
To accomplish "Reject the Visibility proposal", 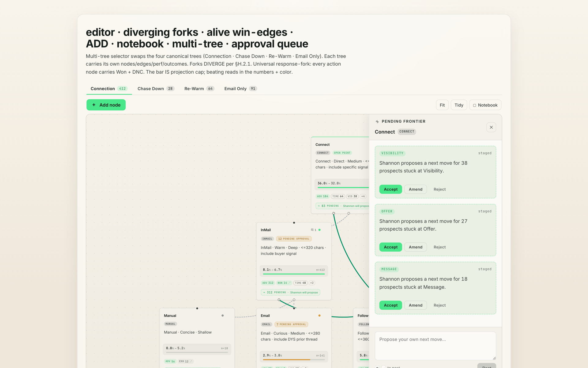I will [439, 189].
